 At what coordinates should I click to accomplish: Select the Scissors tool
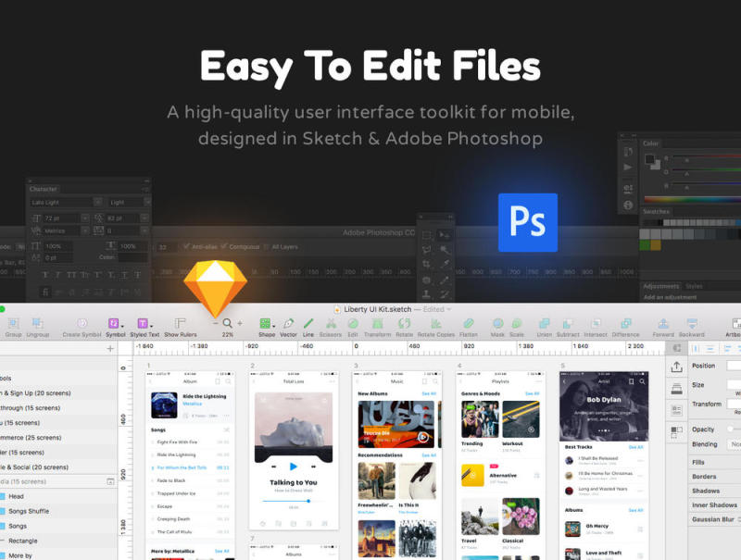point(330,324)
